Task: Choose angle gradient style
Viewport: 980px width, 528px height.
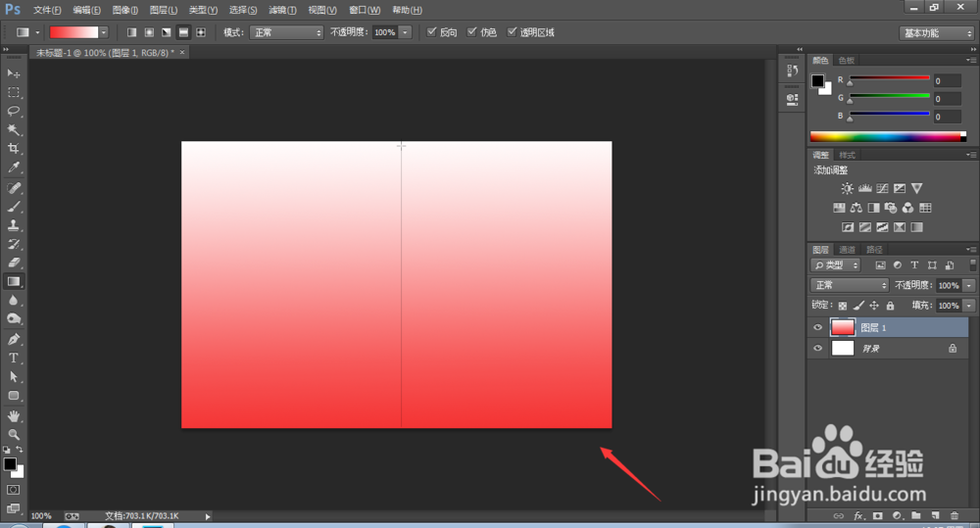Action: tap(167, 32)
